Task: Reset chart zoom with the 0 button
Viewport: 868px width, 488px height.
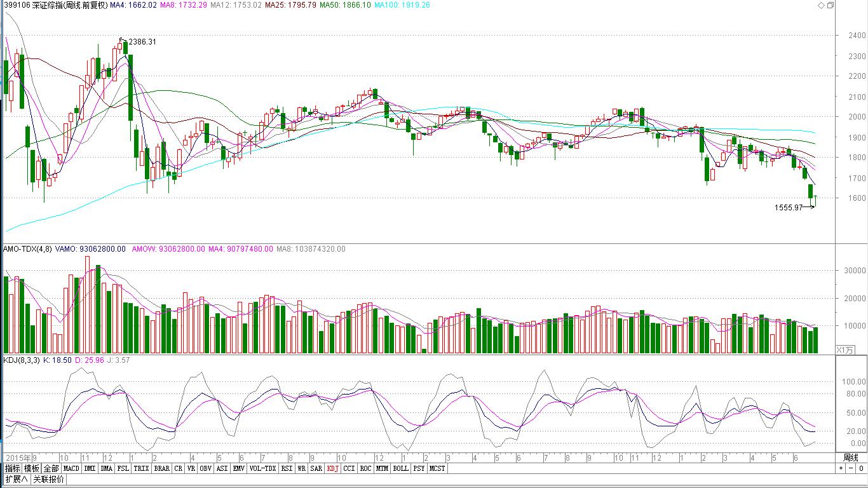Action: 861,468
